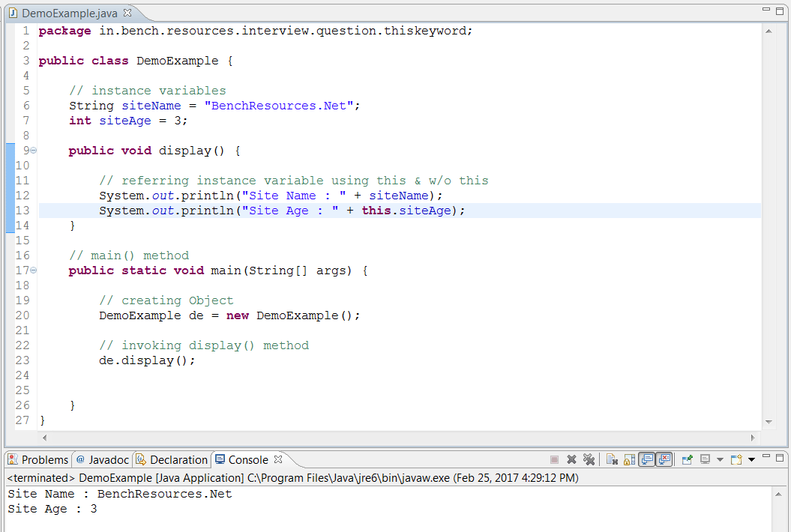Click the Terminate stop icon in Console
The width and height of the screenshot is (791, 532).
point(554,459)
